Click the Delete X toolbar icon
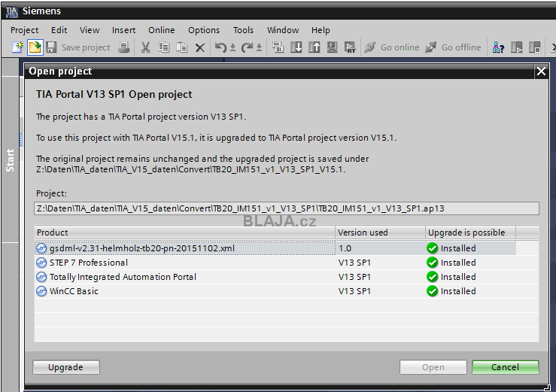This screenshot has width=556, height=392. [200, 47]
